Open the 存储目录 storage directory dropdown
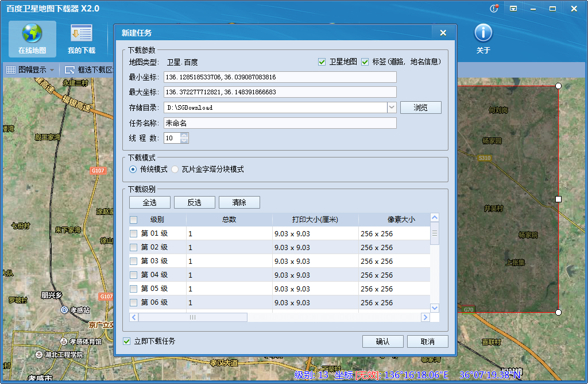This screenshot has height=384, width=588. (x=390, y=107)
